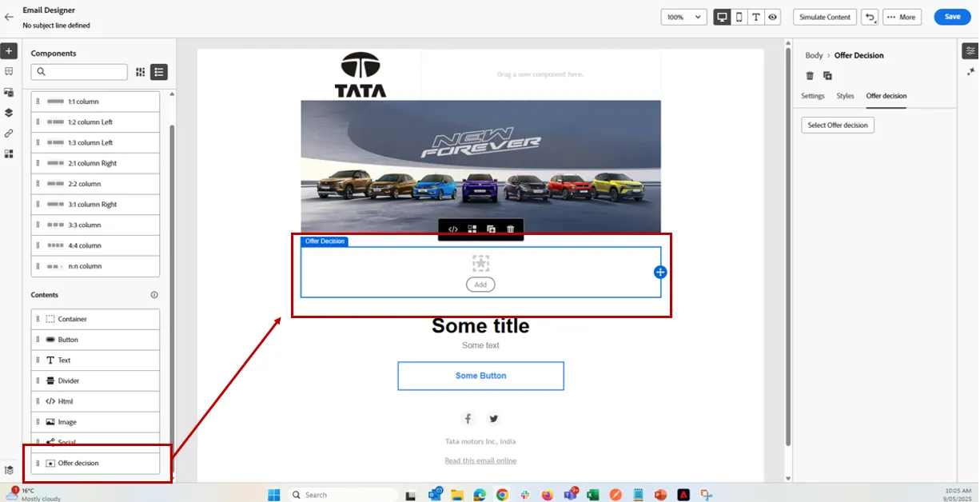Select plain text view mode

756,17
